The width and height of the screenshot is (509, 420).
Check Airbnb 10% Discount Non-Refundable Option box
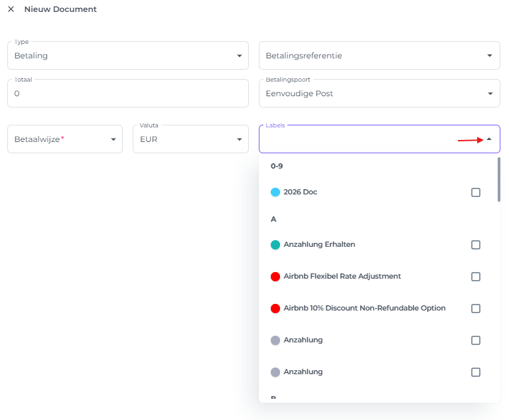pos(476,309)
